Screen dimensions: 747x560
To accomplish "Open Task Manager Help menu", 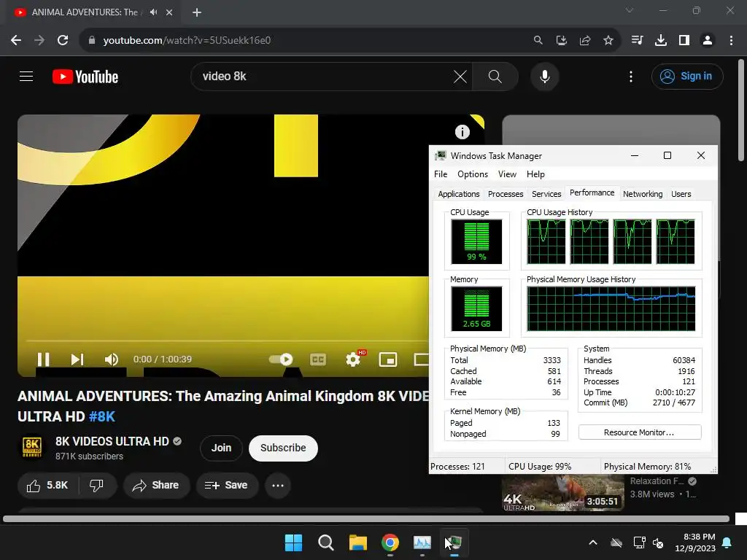I will (535, 174).
